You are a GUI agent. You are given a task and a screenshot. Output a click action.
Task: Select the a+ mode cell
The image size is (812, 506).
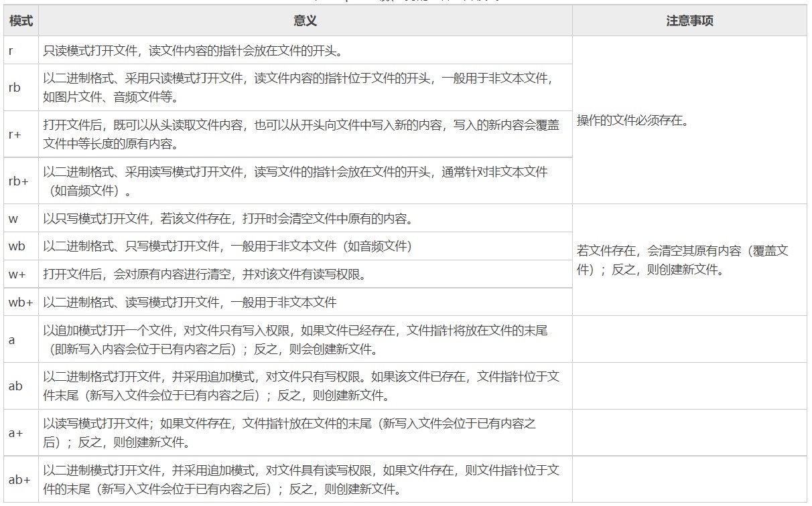pos(16,433)
